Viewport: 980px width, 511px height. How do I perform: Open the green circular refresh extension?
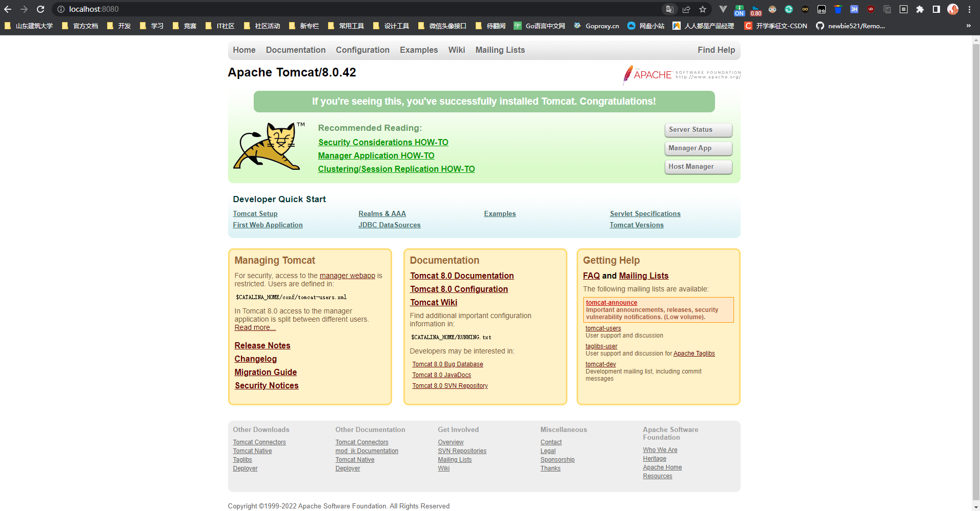789,9
